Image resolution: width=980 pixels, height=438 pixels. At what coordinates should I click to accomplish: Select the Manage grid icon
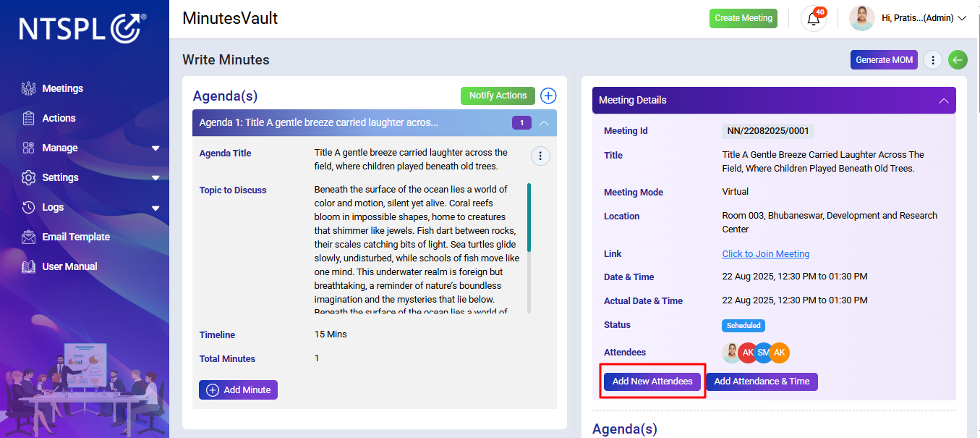[29, 148]
